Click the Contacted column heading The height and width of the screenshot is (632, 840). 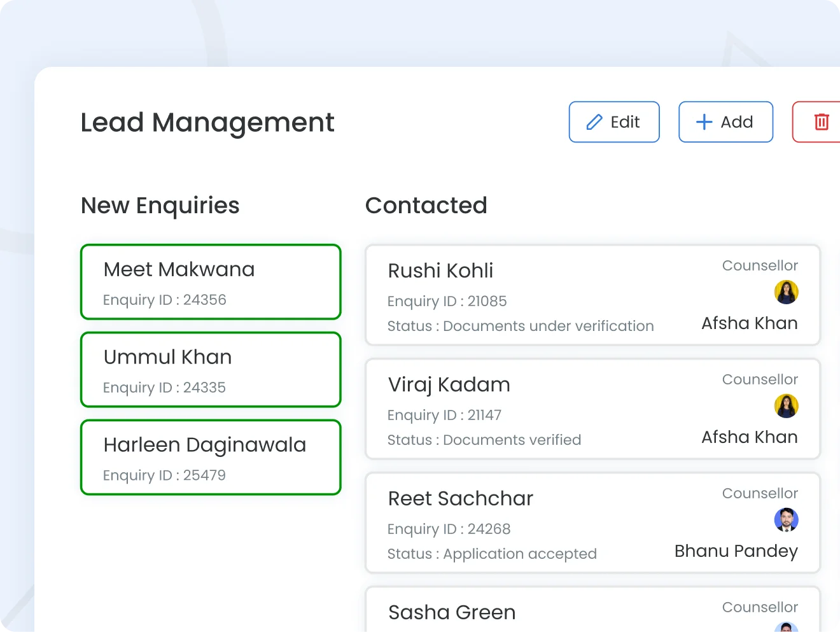(x=426, y=206)
